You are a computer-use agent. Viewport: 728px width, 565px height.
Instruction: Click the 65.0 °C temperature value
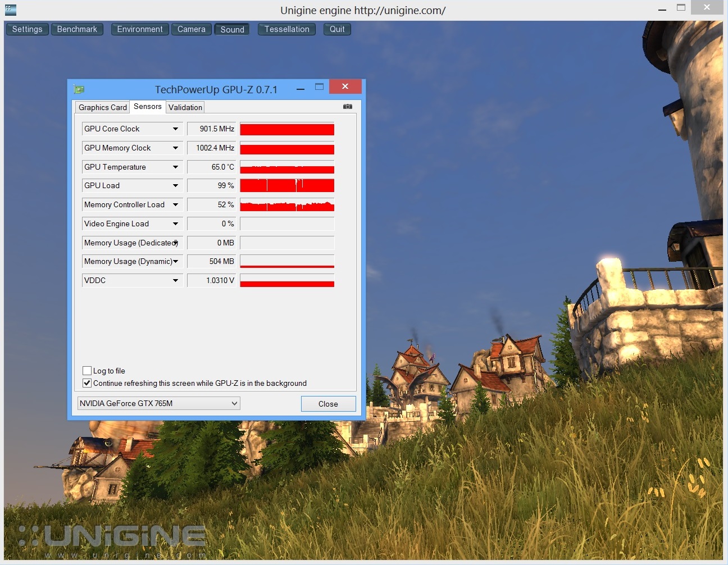point(212,167)
